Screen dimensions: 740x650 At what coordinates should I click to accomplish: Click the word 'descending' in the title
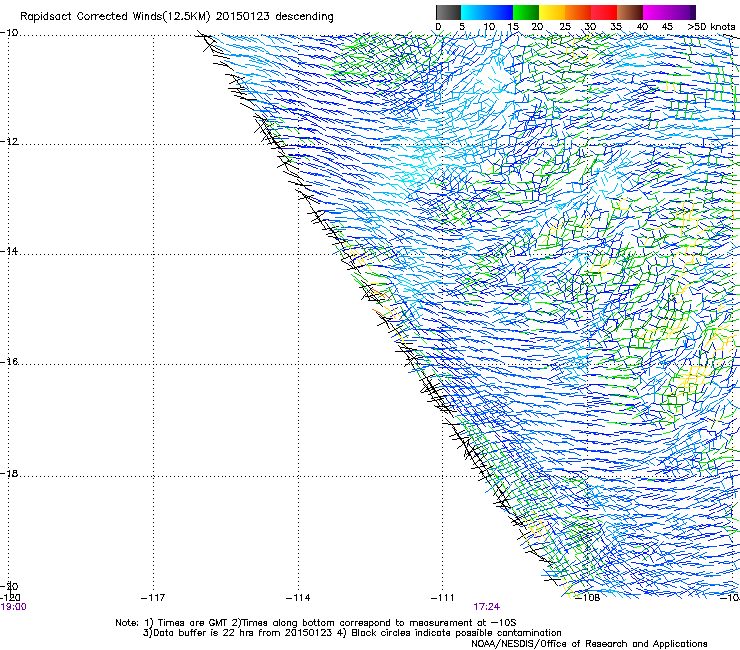click(x=304, y=17)
